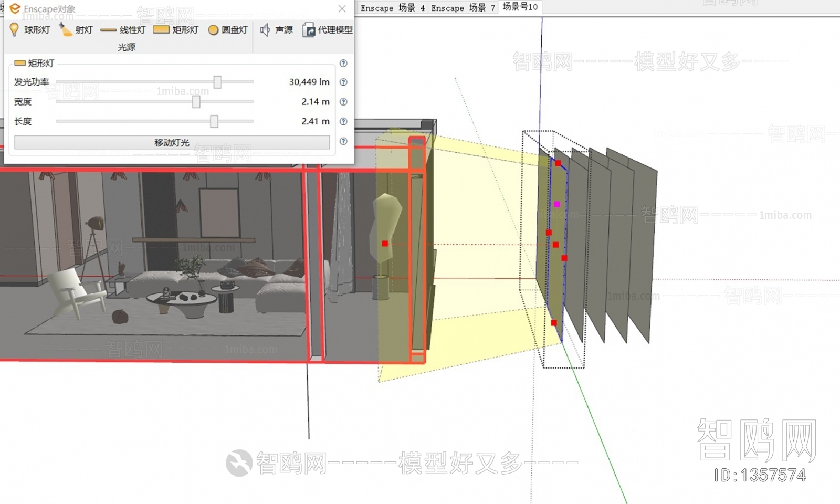The height and width of the screenshot is (504, 840).
Task: Pick the 线性灯 linear light tool
Action: pyautogui.click(x=109, y=30)
